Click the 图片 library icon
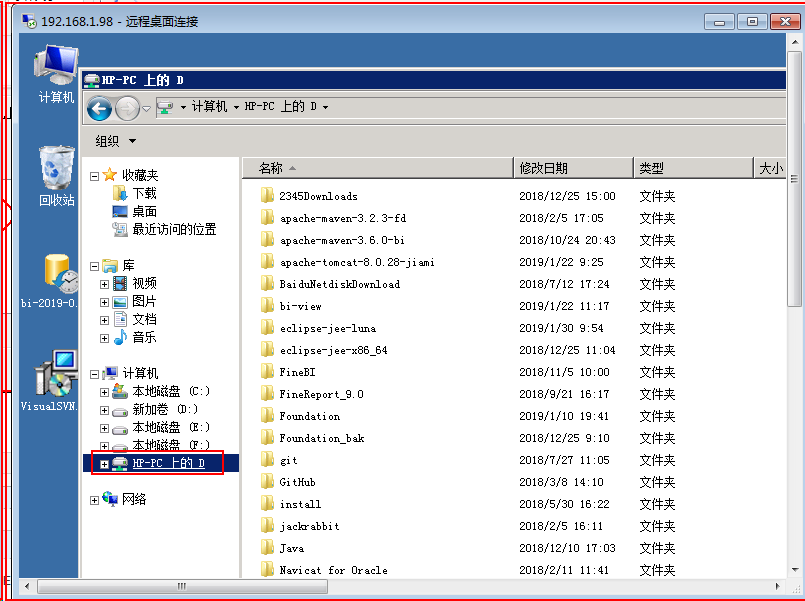This screenshot has height=601, width=805. point(120,302)
